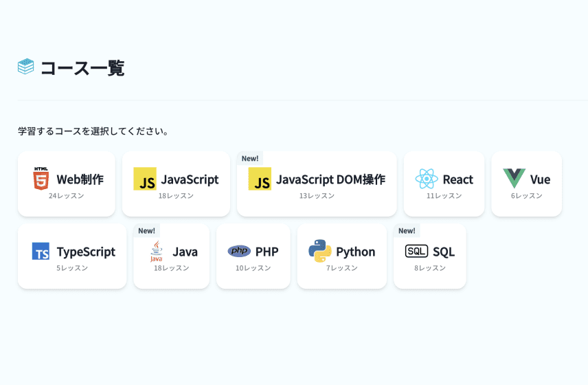Click the React atom logo
Viewport: 588px width, 385px height.
pos(427,179)
